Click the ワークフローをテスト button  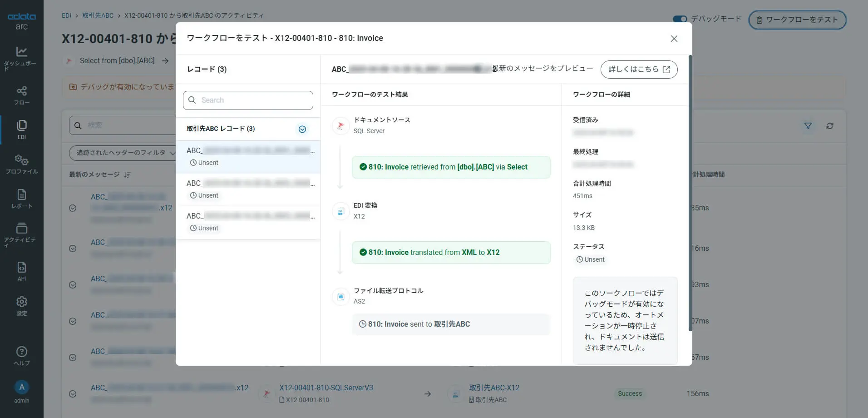797,20
